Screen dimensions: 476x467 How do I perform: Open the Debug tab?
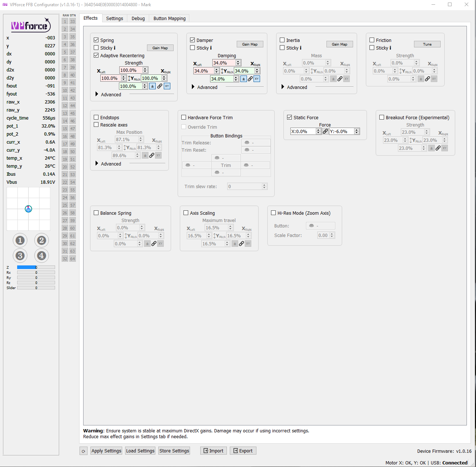pyautogui.click(x=138, y=18)
